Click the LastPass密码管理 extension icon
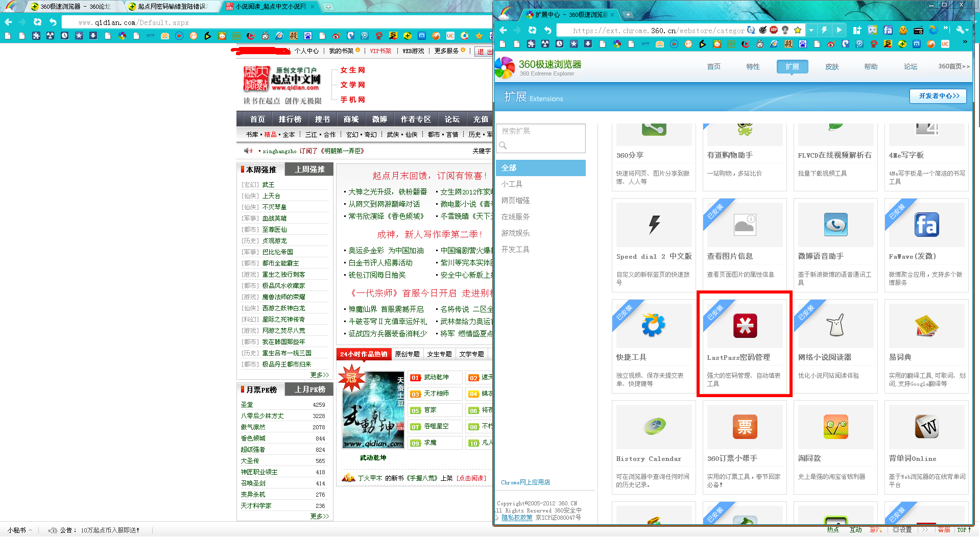The image size is (980, 537). coord(745,326)
